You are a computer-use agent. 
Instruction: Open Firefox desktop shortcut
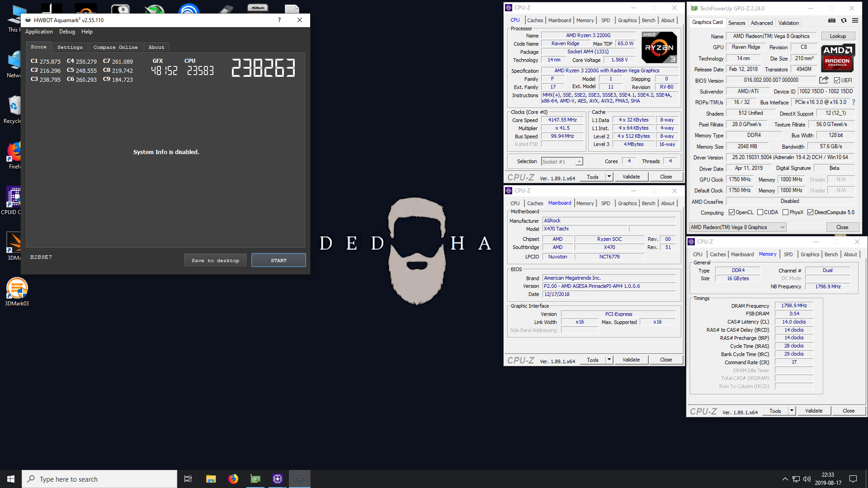14,155
